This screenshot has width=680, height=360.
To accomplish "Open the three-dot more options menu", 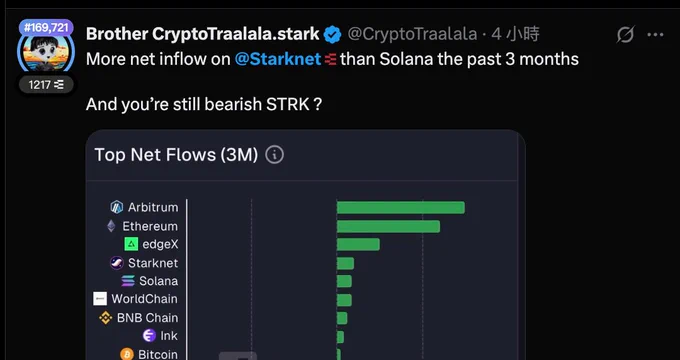I will point(655,35).
